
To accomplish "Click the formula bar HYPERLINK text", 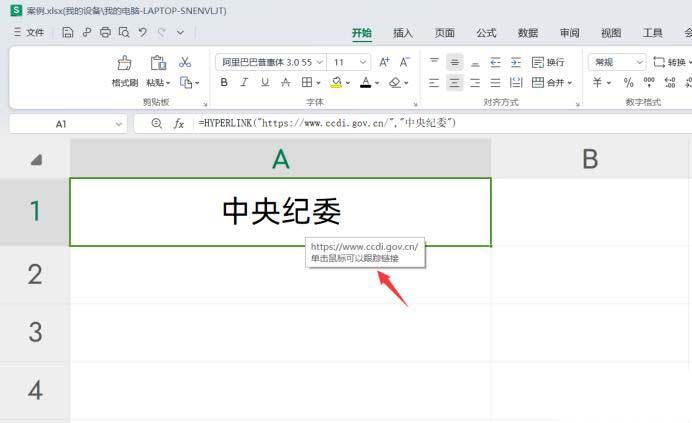I will pyautogui.click(x=327, y=123).
